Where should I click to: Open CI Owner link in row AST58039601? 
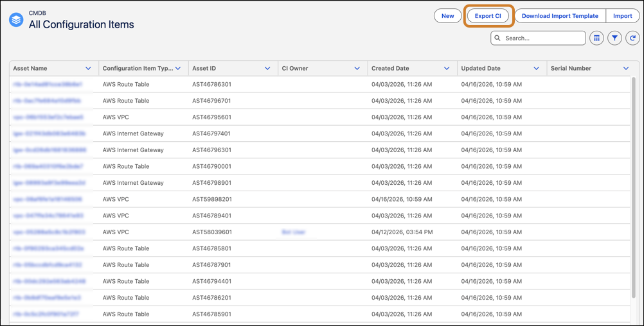pyautogui.click(x=293, y=232)
